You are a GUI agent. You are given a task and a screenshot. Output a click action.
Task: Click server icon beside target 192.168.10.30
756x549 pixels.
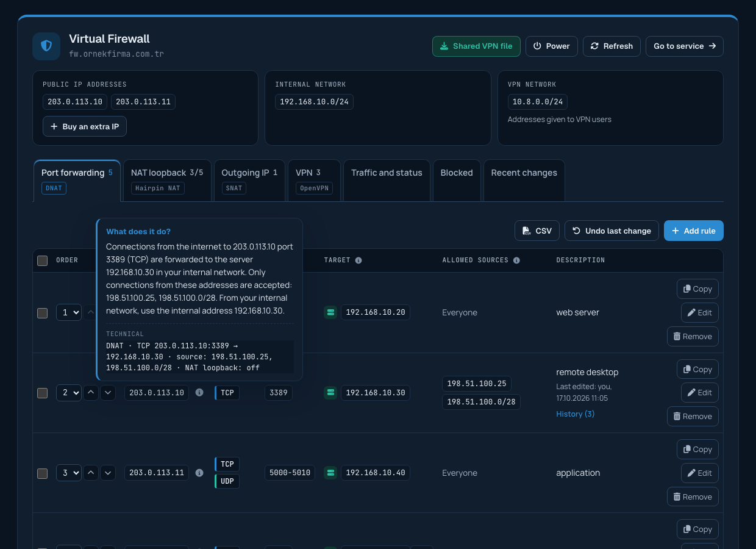(330, 393)
